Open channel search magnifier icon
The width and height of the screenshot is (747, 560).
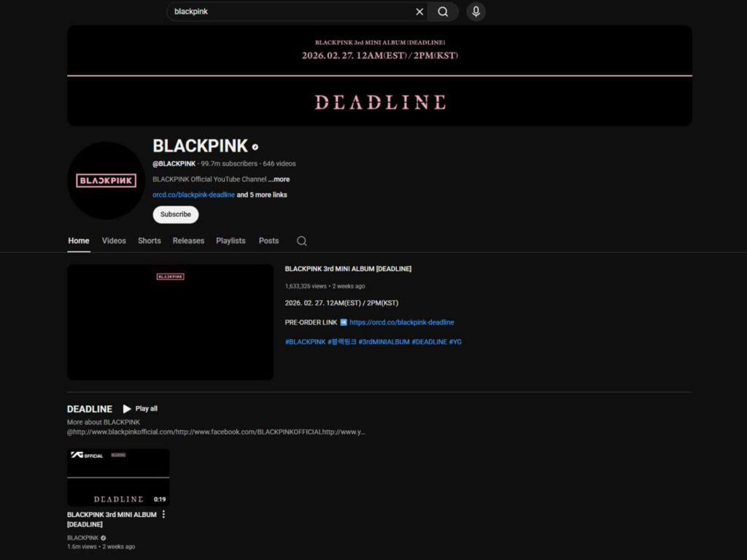[302, 241]
